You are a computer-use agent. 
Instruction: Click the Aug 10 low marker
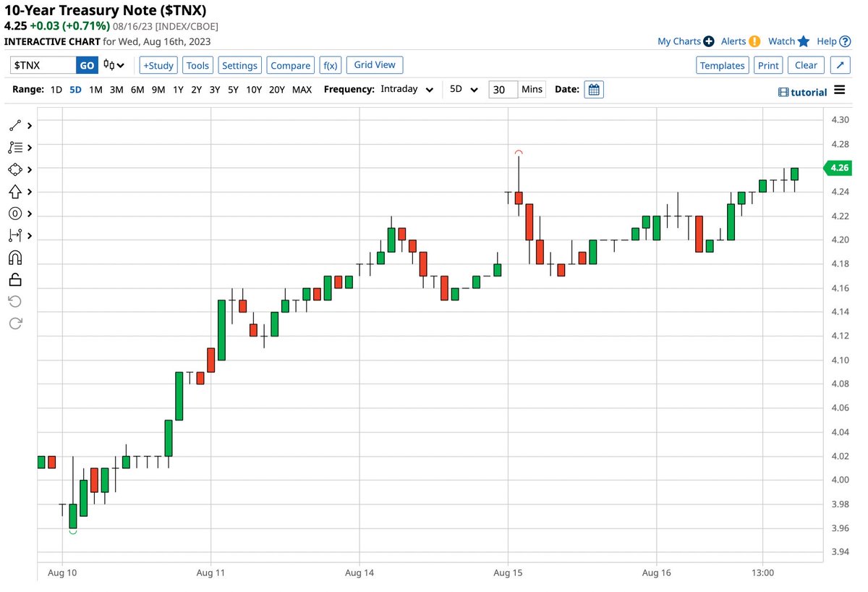pyautogui.click(x=73, y=533)
